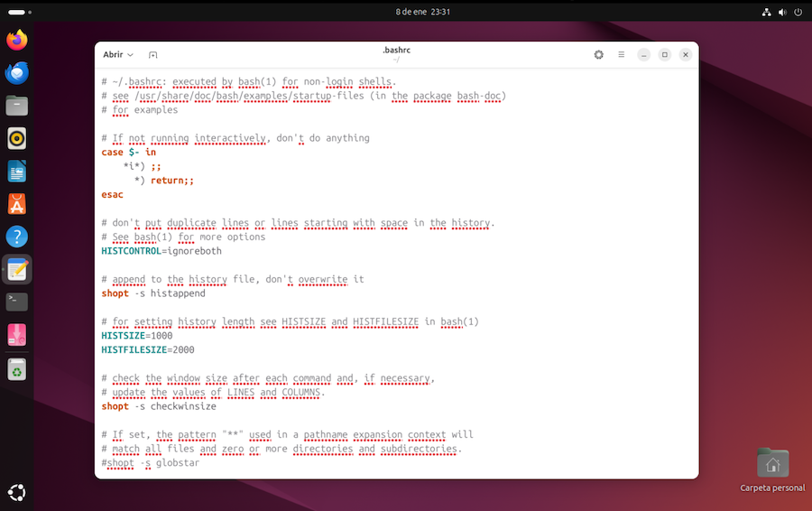Open the Trash in the dock
The height and width of the screenshot is (511, 812).
coord(16,368)
